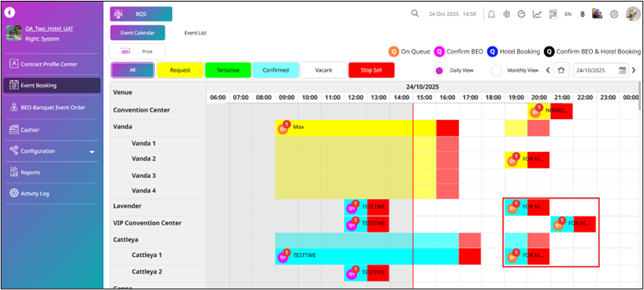Image resolution: width=644 pixels, height=290 pixels.
Task: Click the red Stop Sell swatch
Action: point(371,70)
